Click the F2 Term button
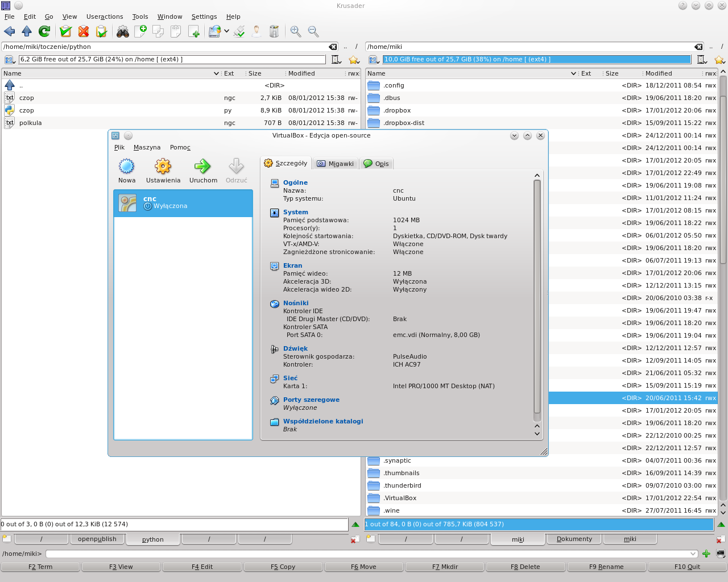This screenshot has width=728, height=582. point(40,567)
